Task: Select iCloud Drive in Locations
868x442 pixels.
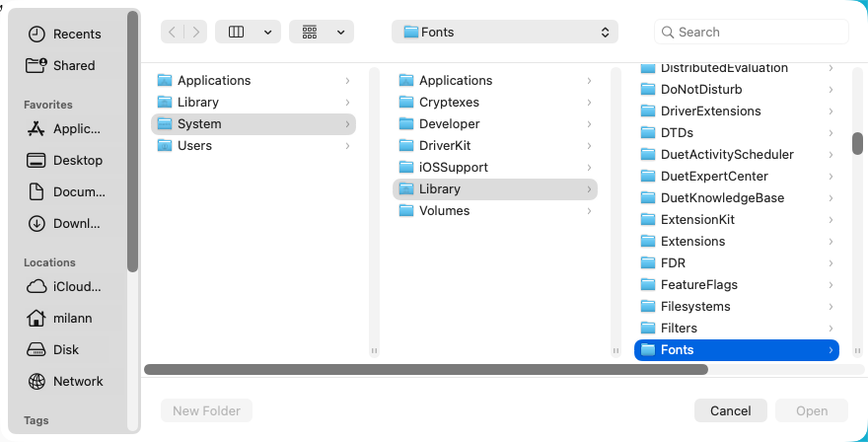Action: coord(64,286)
